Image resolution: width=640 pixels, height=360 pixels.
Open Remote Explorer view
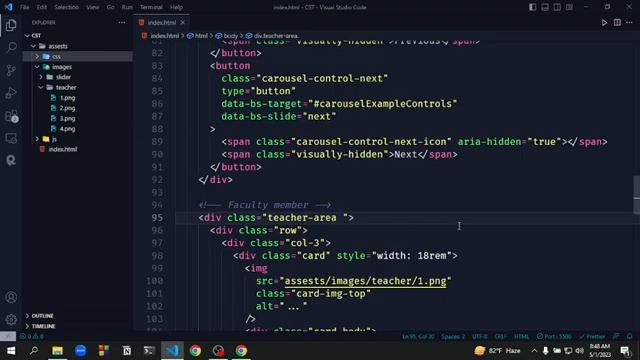pos(11,138)
